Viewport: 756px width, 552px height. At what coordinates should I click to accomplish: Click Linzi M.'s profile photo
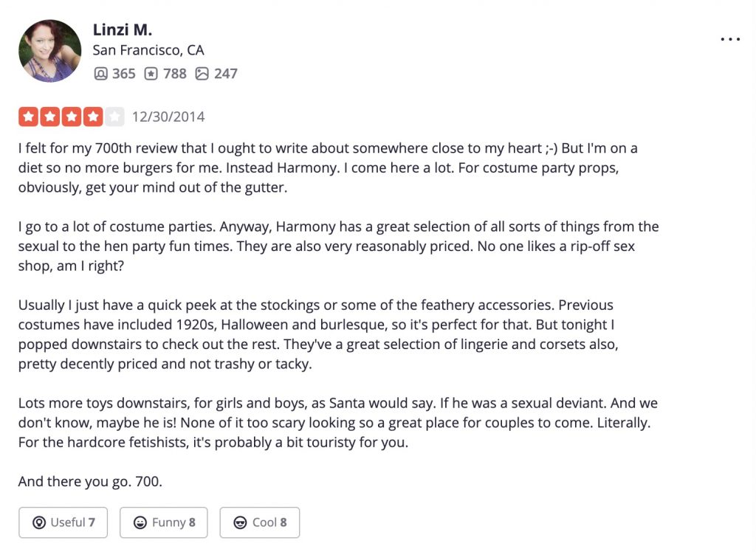coord(49,51)
